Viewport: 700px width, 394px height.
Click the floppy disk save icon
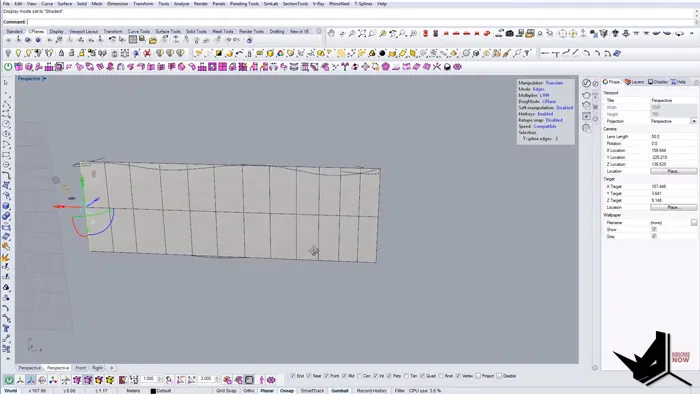(142, 40)
